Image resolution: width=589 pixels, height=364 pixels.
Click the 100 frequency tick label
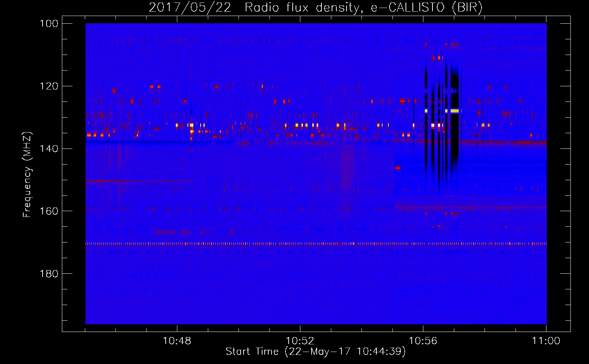pyautogui.click(x=48, y=24)
